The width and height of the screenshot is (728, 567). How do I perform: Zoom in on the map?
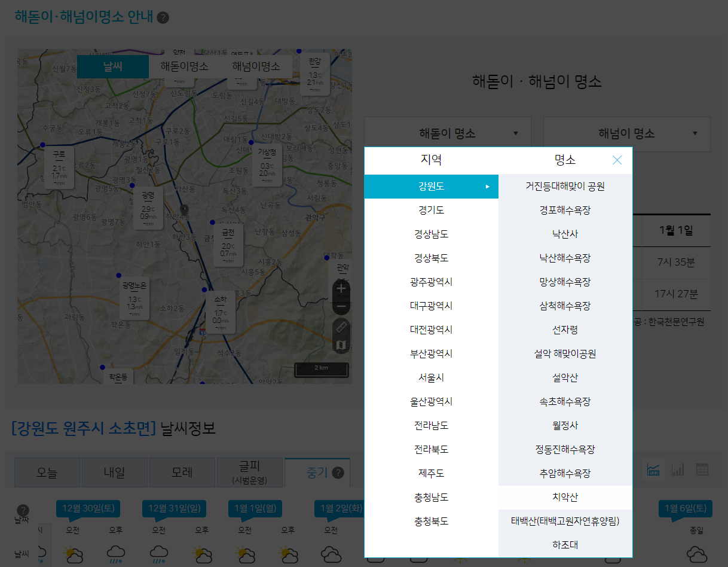tap(341, 289)
